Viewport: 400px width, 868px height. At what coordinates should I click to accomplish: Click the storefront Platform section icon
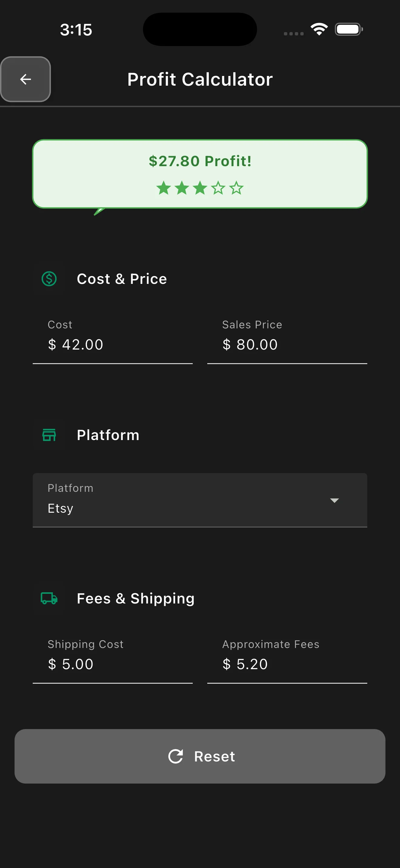(49, 435)
